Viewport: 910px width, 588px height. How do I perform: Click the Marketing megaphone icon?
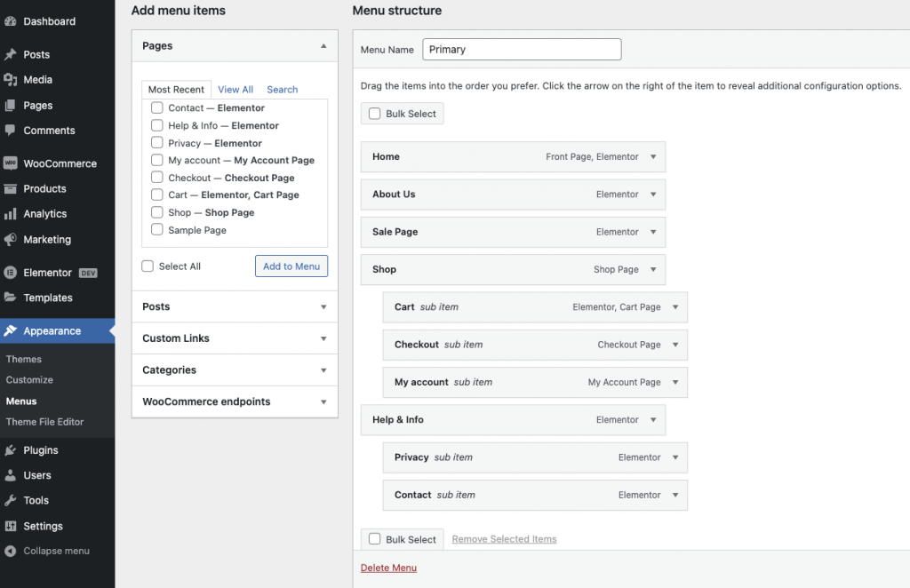(x=11, y=240)
